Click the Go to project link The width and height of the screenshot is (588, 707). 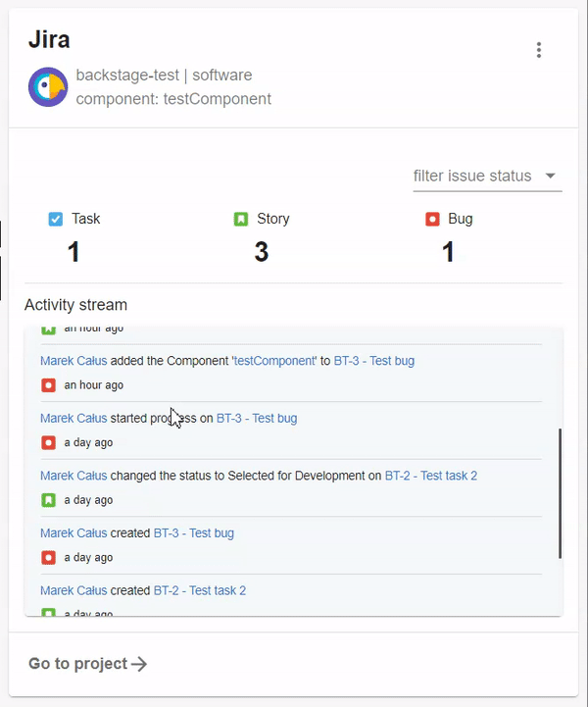[88, 664]
